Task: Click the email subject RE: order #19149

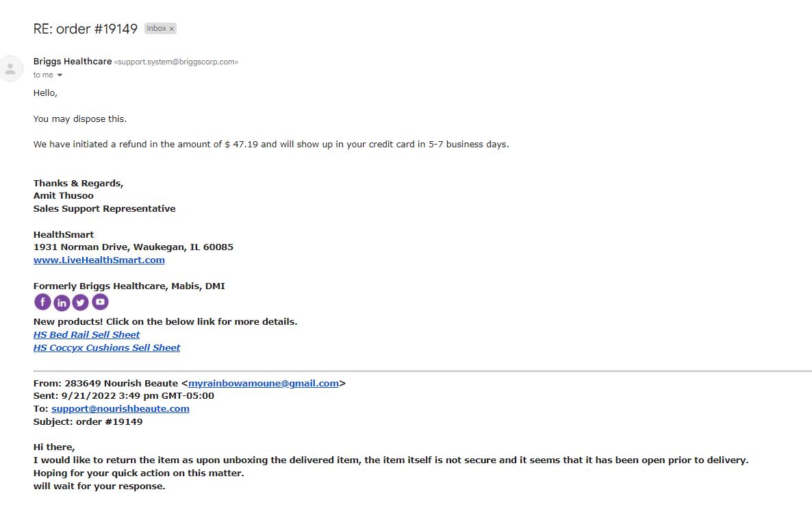Action: pyautogui.click(x=86, y=29)
